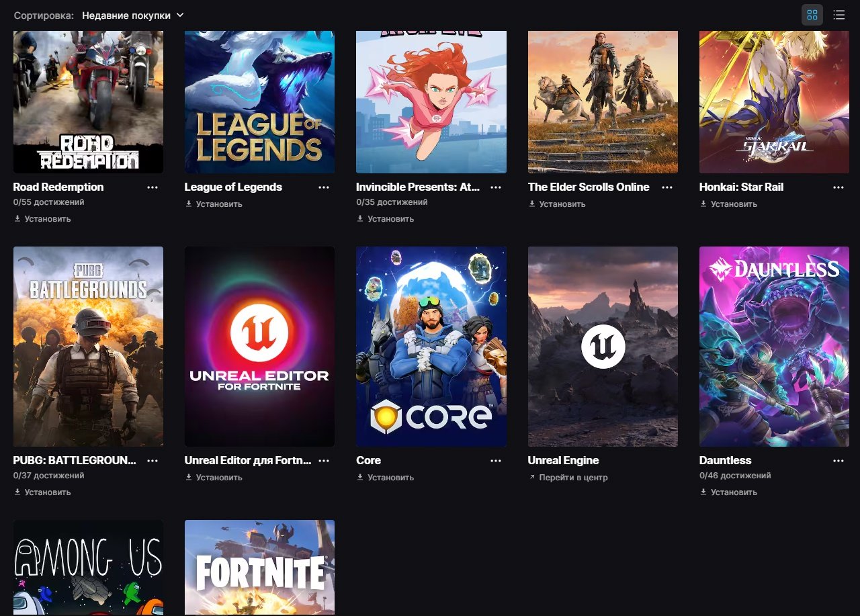Switch to grid view layout
This screenshot has height=616, width=860.
click(x=812, y=15)
